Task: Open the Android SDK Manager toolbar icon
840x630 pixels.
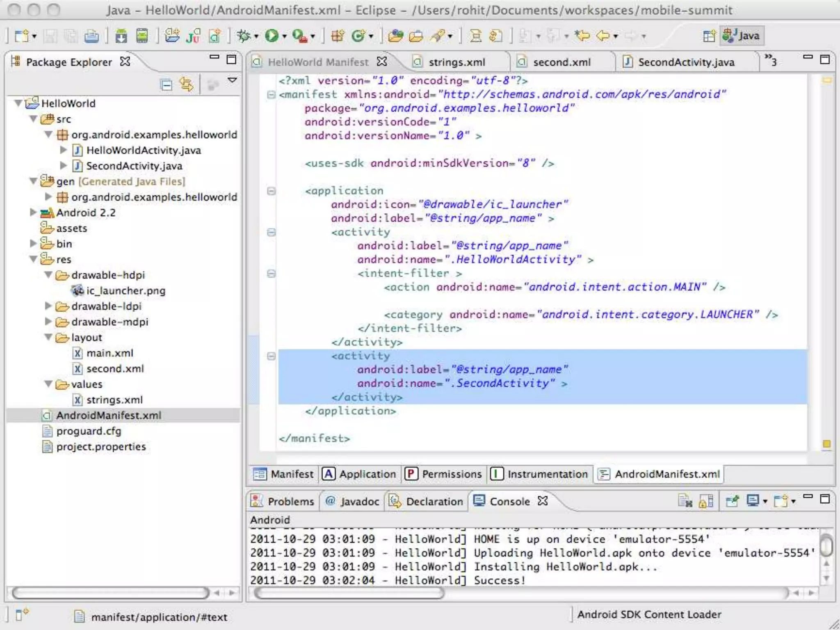Action: tap(121, 36)
